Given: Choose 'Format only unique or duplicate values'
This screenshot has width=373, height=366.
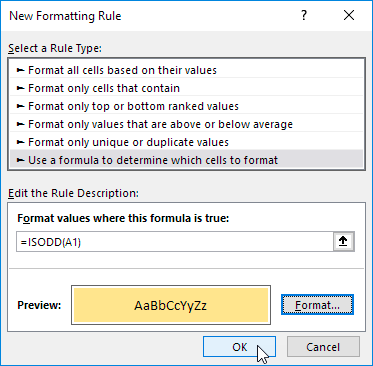Looking at the screenshot, I should [186, 142].
